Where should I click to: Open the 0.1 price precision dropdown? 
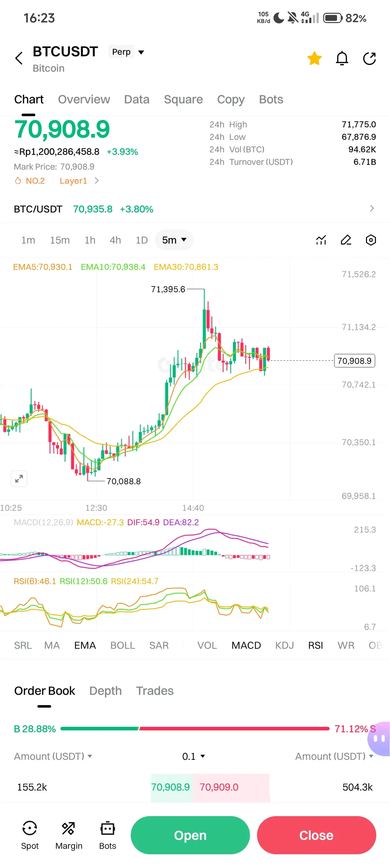pyautogui.click(x=193, y=757)
